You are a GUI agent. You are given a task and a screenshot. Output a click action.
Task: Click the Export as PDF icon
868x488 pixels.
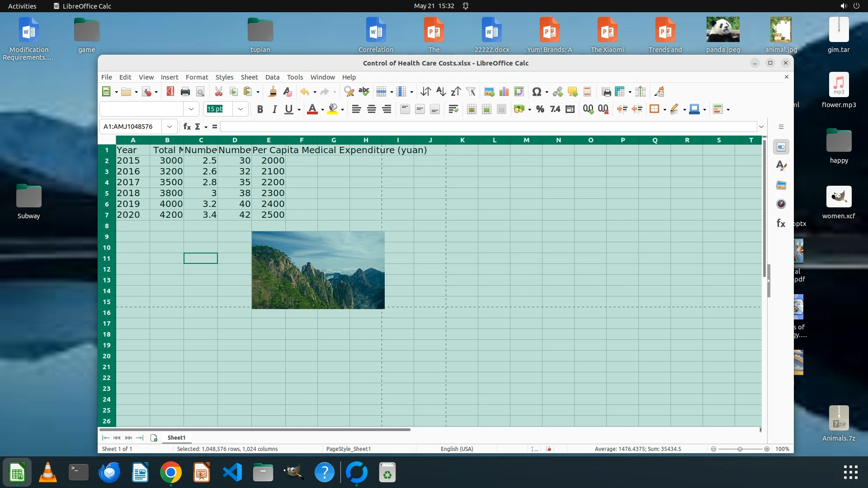170,92
